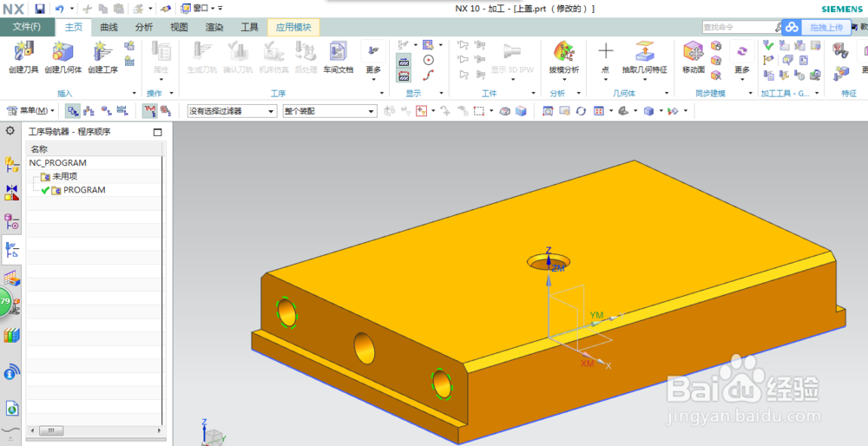The image size is (868, 446).
Task: Switch to the 曲线 ribbon tab
Action: [108, 27]
